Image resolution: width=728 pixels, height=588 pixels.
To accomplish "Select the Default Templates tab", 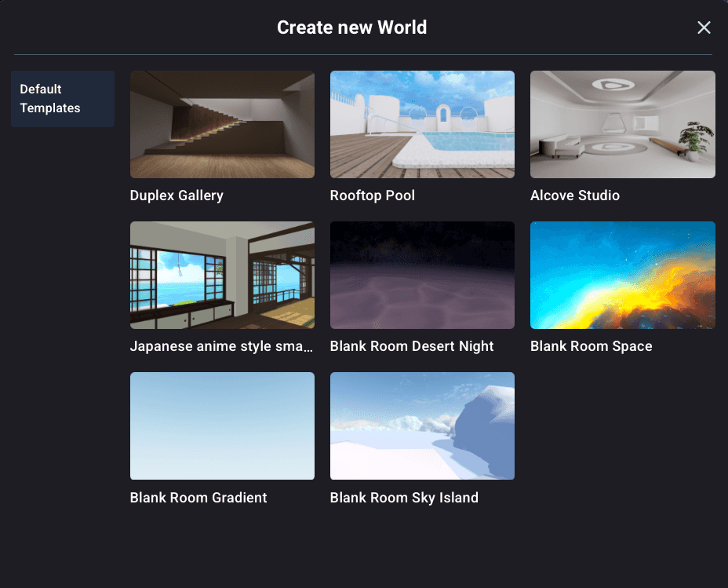I will pyautogui.click(x=63, y=99).
